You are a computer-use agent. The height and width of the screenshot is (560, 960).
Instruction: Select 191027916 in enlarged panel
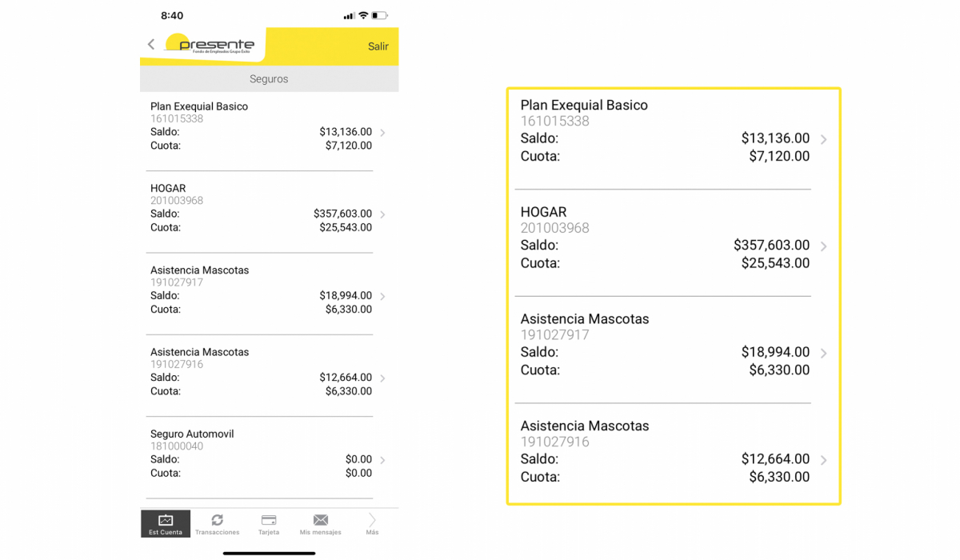pos(554,442)
